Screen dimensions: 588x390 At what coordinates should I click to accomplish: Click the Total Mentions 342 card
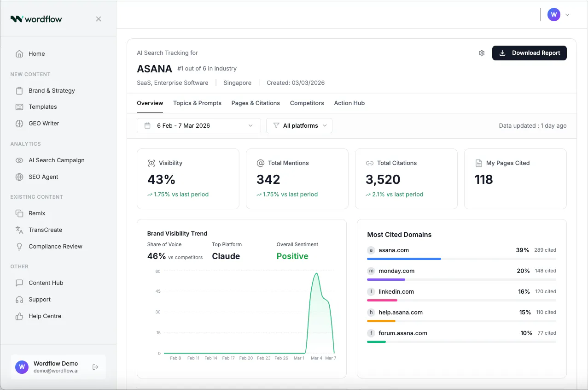pos(297,179)
